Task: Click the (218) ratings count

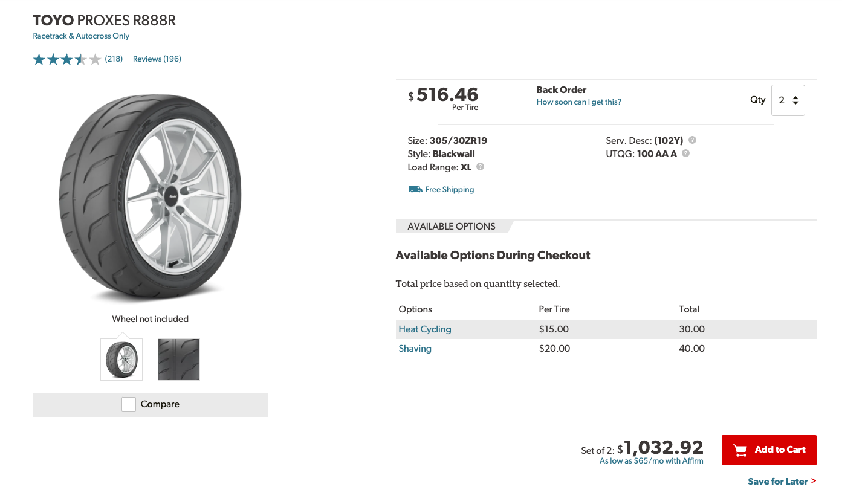Action: (114, 59)
